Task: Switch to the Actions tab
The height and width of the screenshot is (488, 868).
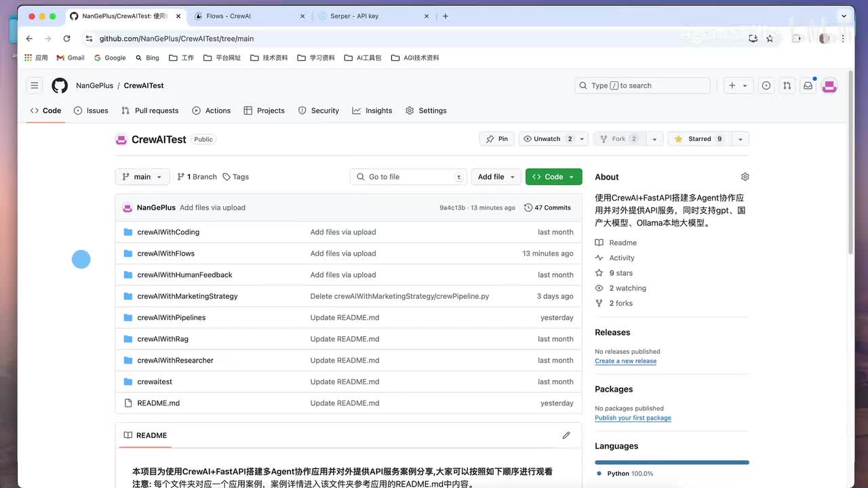Action: pyautogui.click(x=212, y=110)
